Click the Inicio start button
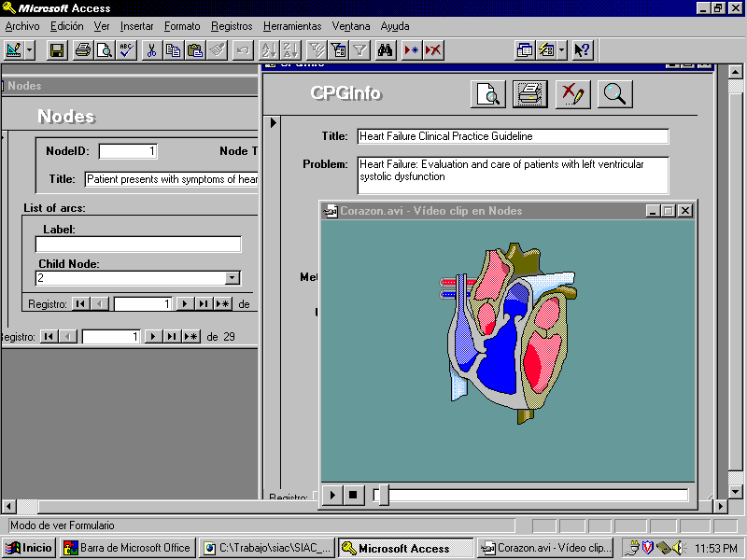 tap(30, 548)
